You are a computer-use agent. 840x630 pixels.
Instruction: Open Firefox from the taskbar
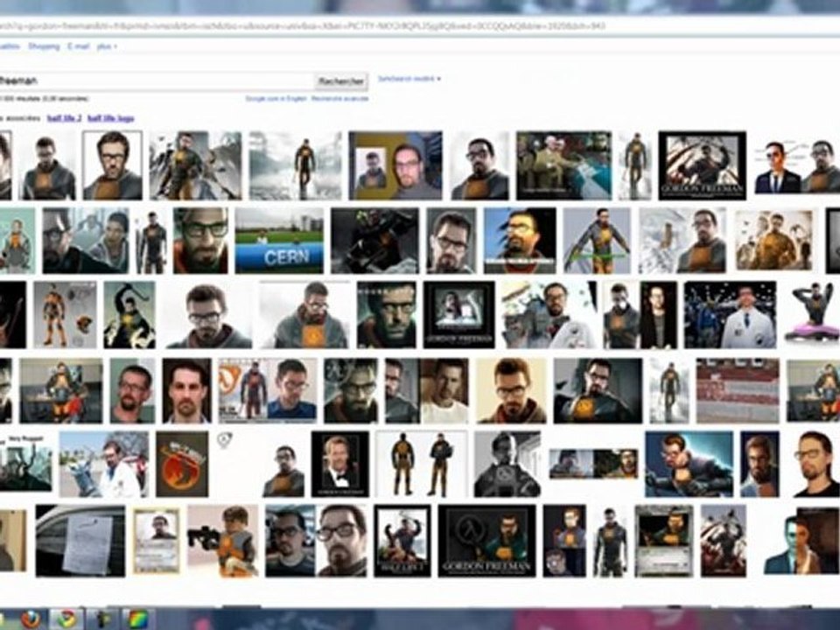coord(31,619)
